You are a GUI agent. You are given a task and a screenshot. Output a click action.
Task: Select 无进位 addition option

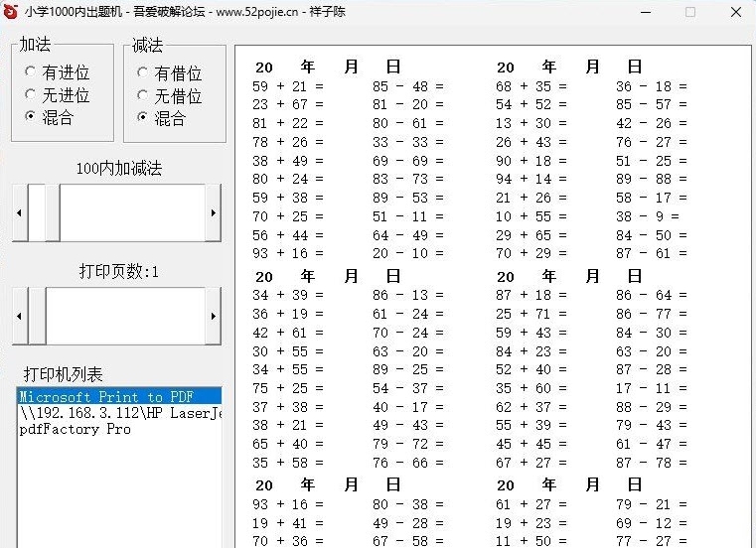tap(57, 95)
